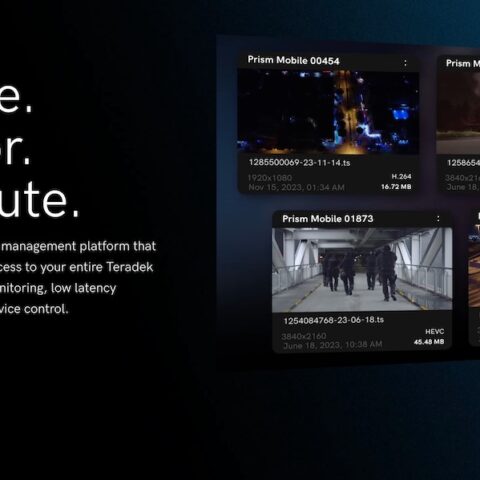
Task: Click the 16.72 MB file size
Action: pyautogui.click(x=396, y=187)
